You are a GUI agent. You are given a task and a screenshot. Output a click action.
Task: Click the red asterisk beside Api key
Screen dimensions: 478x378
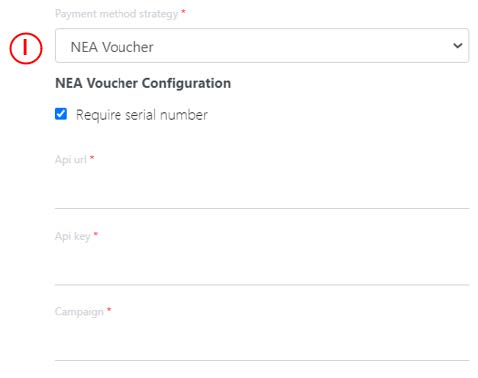click(x=96, y=234)
